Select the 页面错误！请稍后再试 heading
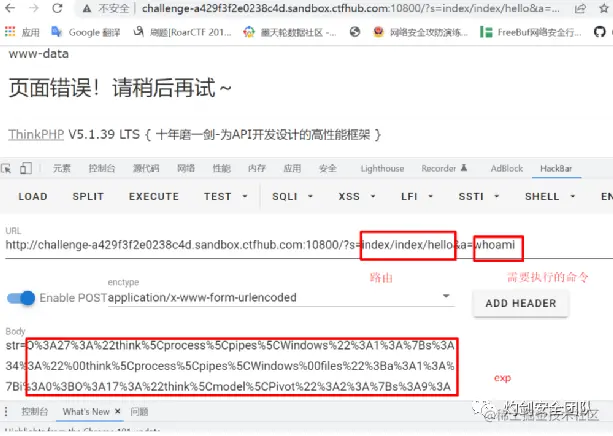613x436 pixels. tap(119, 88)
